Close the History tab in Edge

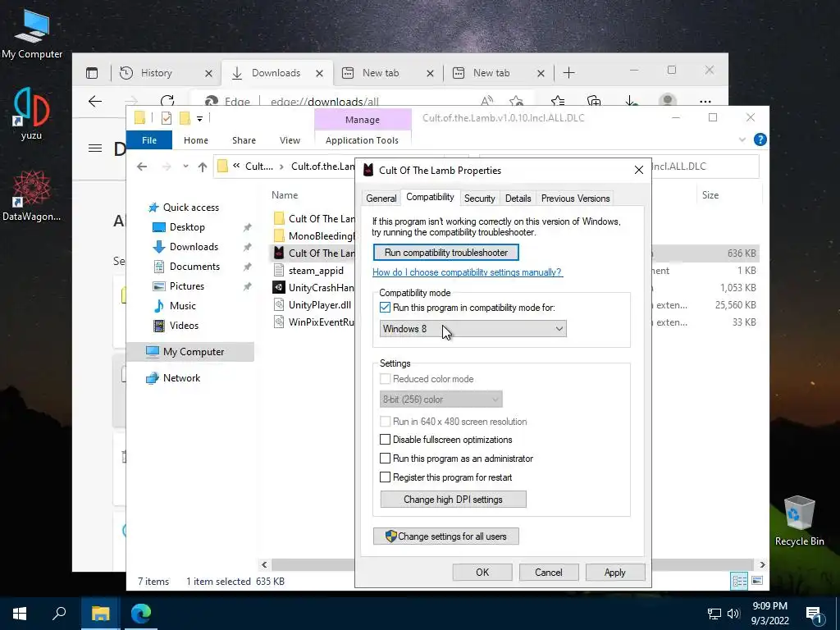click(x=208, y=73)
